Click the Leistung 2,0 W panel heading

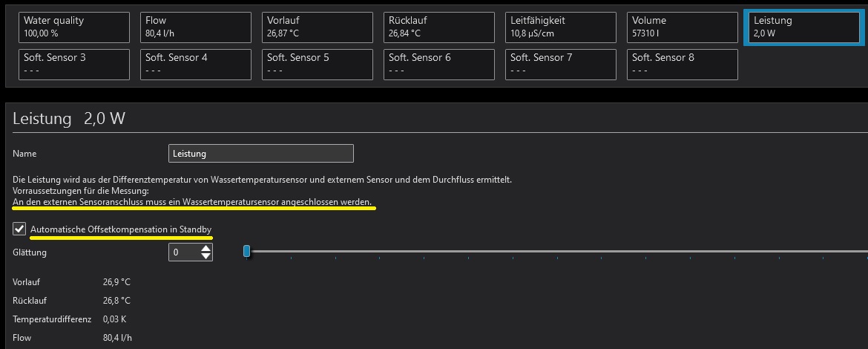coord(69,119)
